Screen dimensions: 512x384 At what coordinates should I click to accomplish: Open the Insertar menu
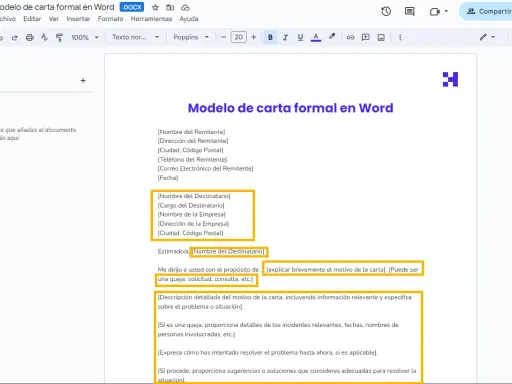(78, 19)
